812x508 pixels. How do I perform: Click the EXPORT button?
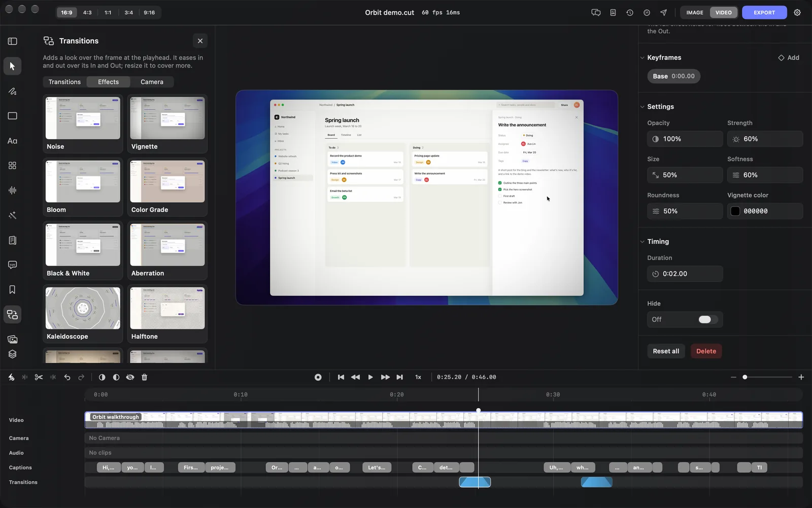click(764, 12)
